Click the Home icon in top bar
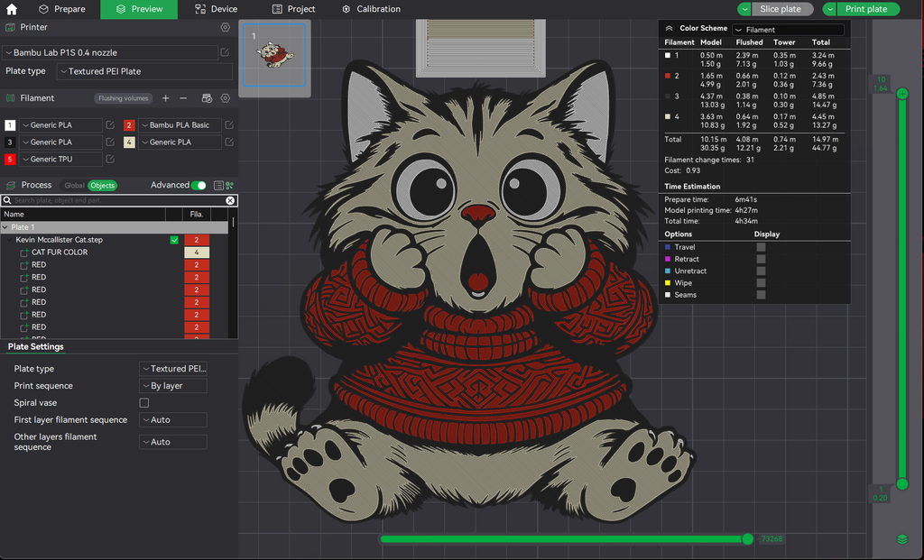 pos(11,9)
